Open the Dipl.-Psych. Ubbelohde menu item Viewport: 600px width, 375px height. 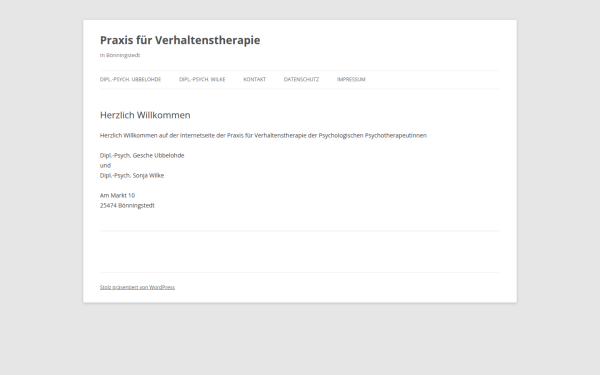coord(130,80)
